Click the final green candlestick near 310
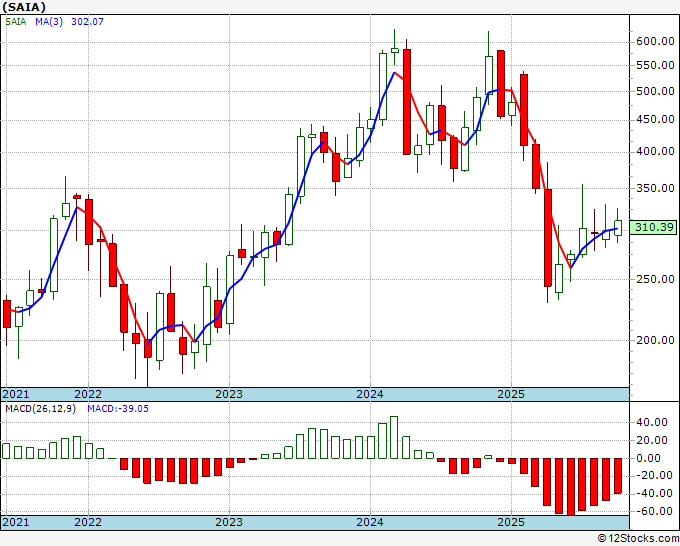The width and height of the screenshot is (680, 546). pos(618,228)
